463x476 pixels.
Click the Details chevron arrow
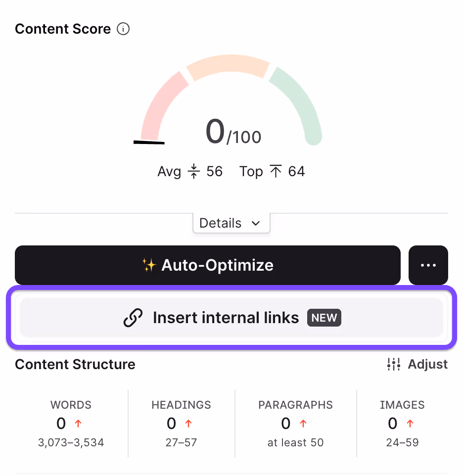256,224
